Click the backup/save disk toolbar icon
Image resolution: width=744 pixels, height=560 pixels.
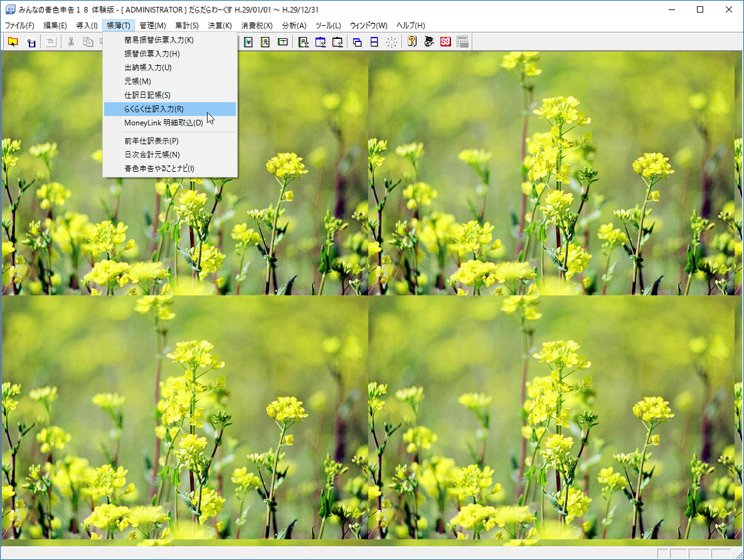(31, 42)
